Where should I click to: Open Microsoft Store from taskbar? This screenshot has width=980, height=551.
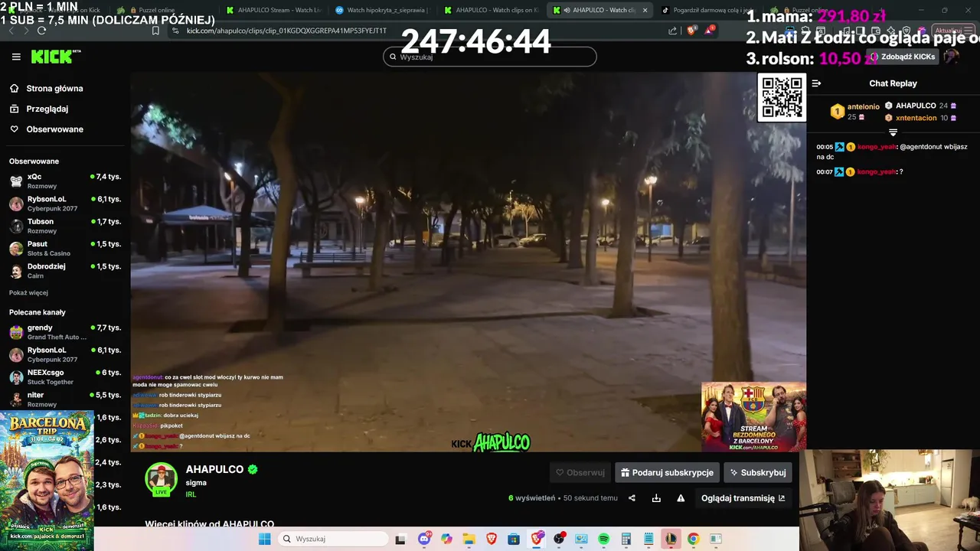pyautogui.click(x=514, y=539)
